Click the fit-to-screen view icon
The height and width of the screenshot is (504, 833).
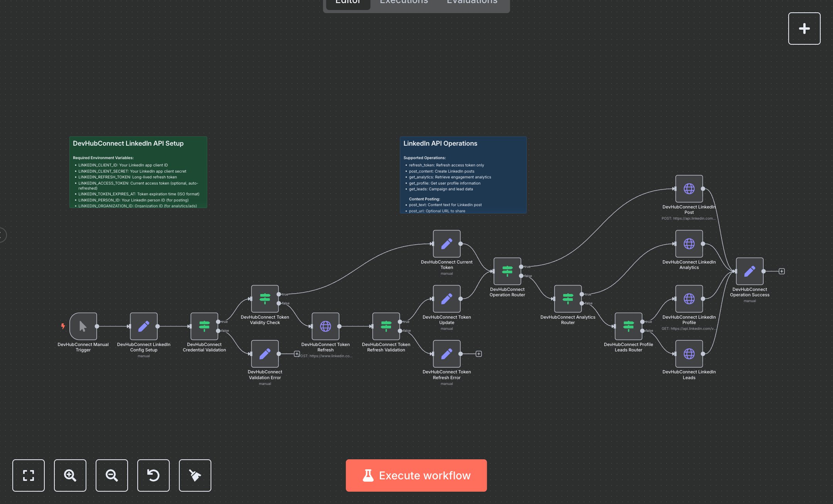click(x=28, y=475)
